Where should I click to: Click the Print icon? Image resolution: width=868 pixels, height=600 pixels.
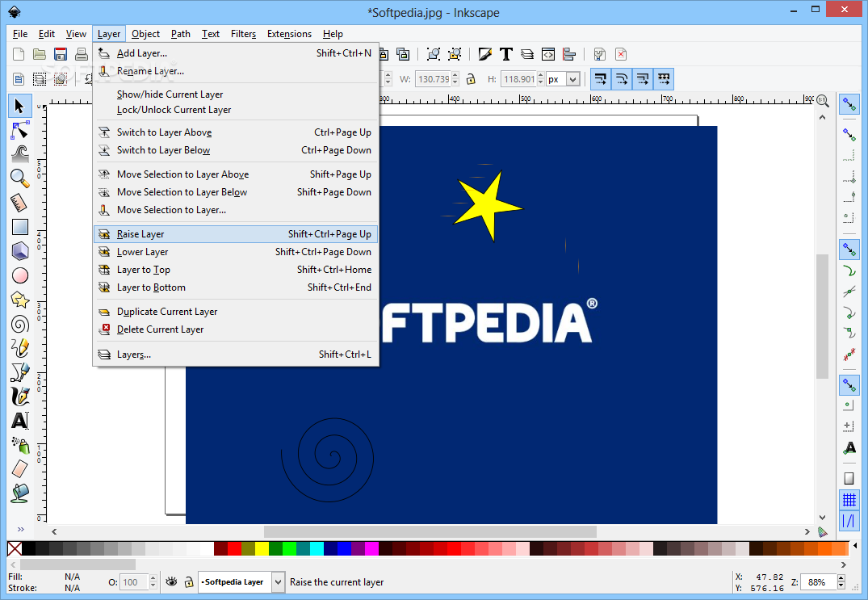(82, 54)
